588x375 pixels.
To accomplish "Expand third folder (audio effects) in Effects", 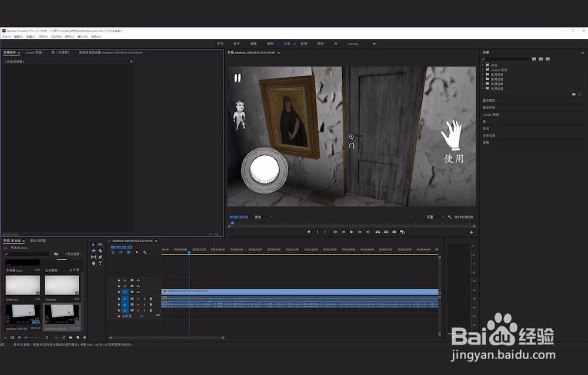I will (483, 75).
